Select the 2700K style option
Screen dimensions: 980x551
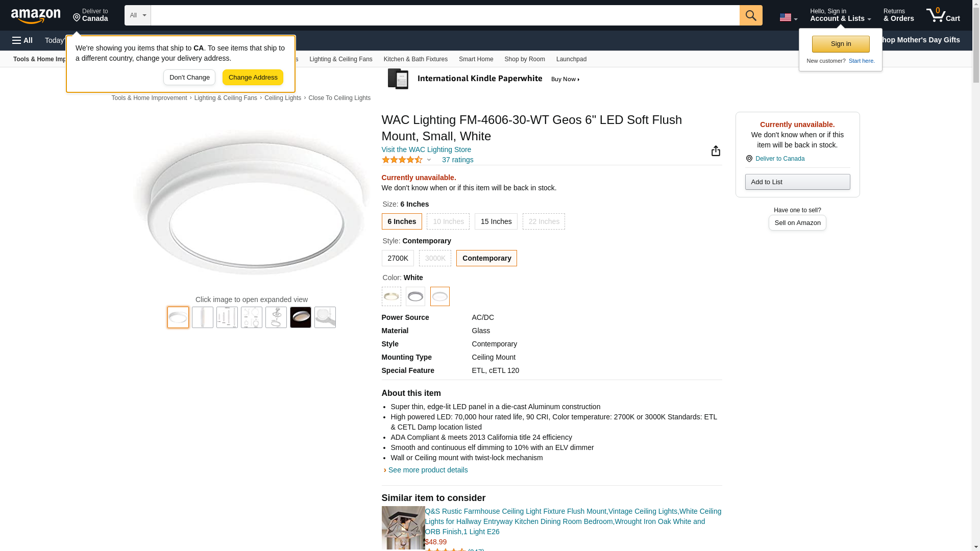[398, 258]
